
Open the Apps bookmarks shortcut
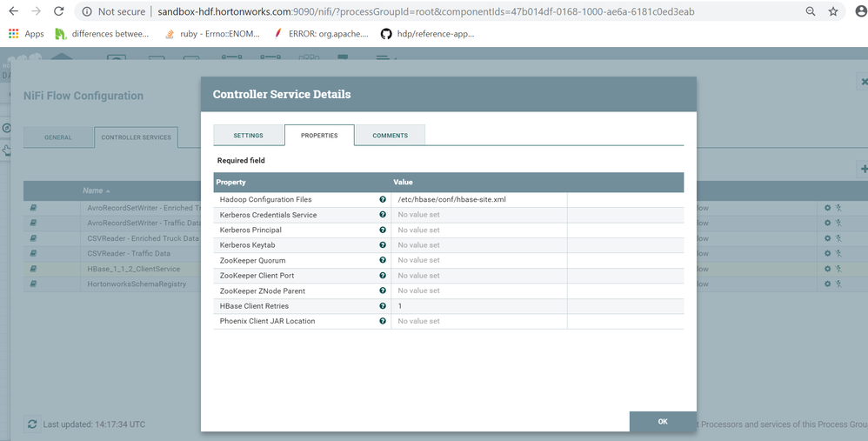coord(26,34)
